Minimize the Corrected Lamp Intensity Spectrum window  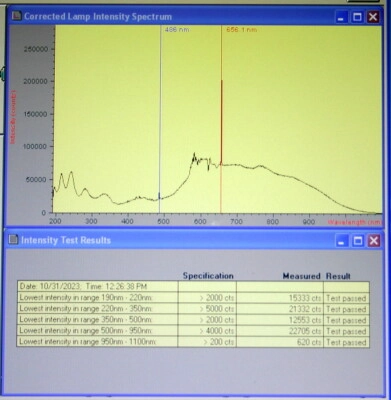(341, 17)
